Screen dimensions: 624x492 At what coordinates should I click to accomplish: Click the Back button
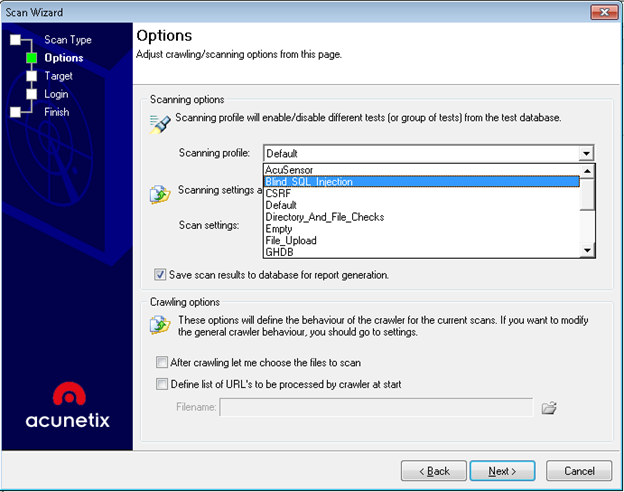click(x=433, y=470)
